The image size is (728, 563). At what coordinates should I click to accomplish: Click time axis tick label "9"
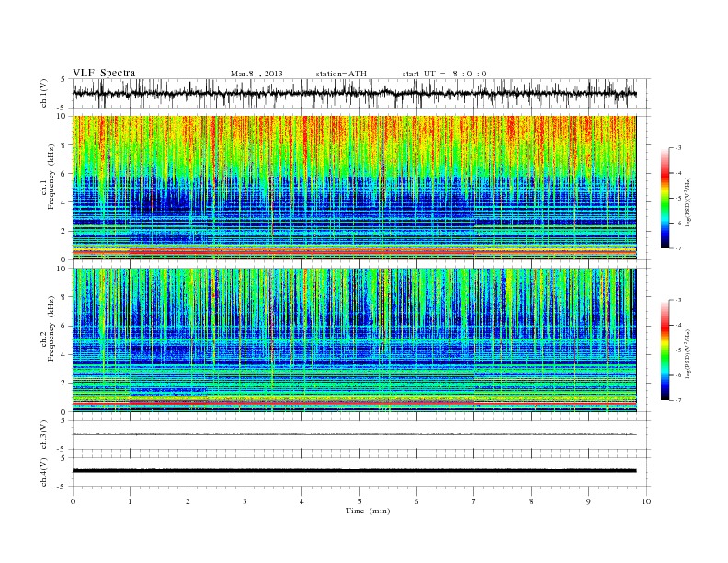click(x=588, y=501)
